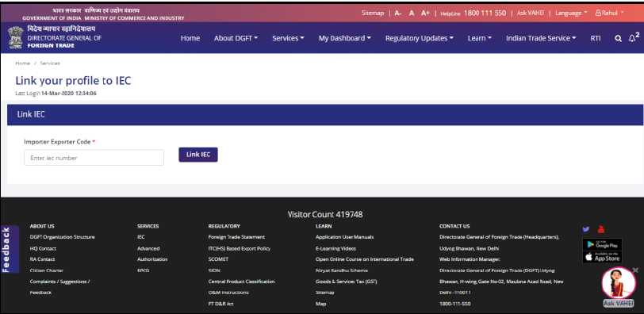The width and height of the screenshot is (644, 314).
Task: Expand the Indian Trade Service menu
Action: tap(541, 38)
